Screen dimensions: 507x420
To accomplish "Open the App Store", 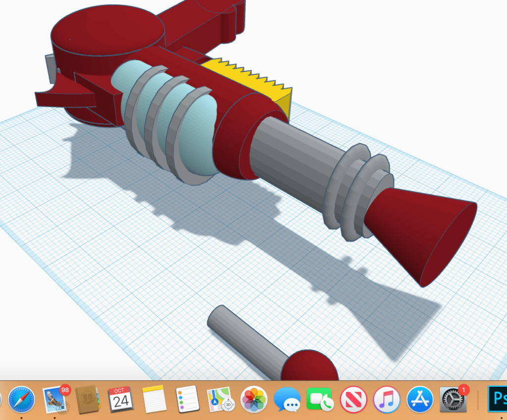I will coord(420,399).
